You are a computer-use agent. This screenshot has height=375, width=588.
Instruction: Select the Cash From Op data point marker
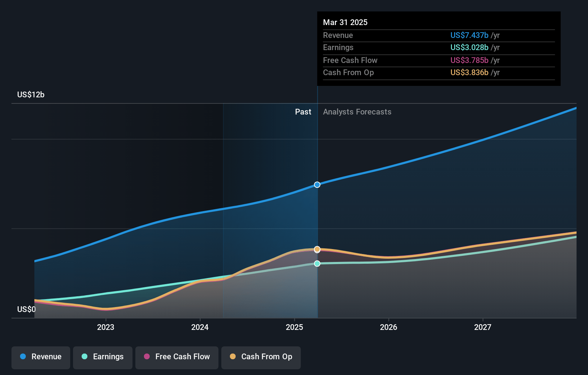(317, 249)
